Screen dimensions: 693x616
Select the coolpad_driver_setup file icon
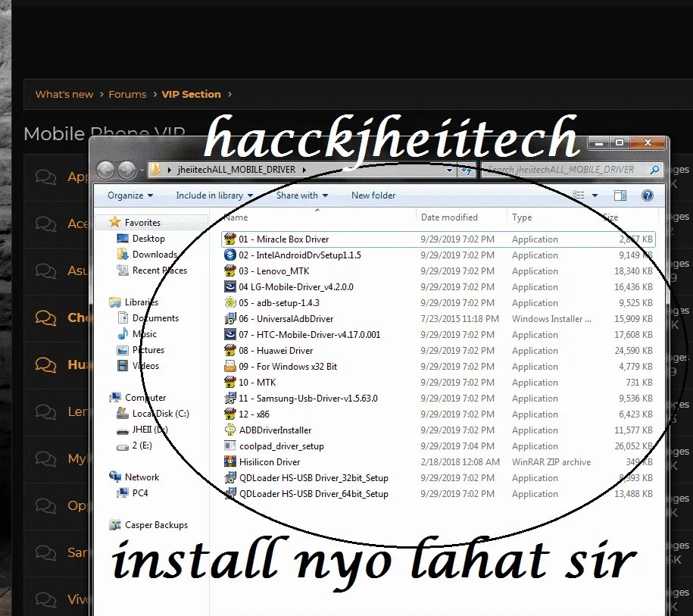(229, 446)
